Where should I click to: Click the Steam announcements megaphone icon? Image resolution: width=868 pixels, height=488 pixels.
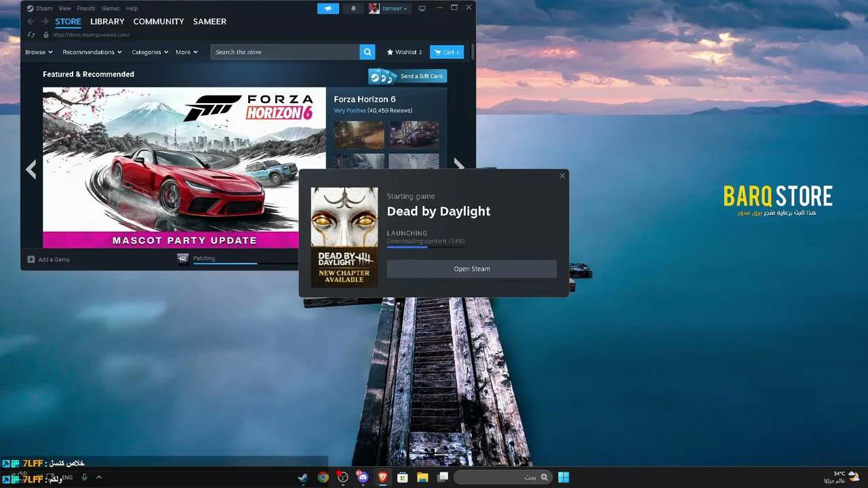(x=328, y=8)
